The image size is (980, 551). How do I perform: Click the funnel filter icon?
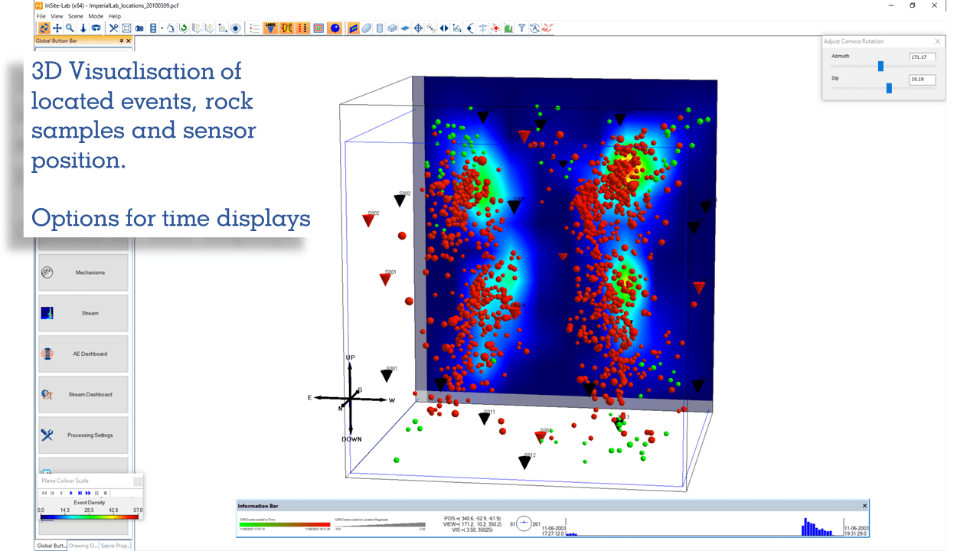click(x=521, y=28)
